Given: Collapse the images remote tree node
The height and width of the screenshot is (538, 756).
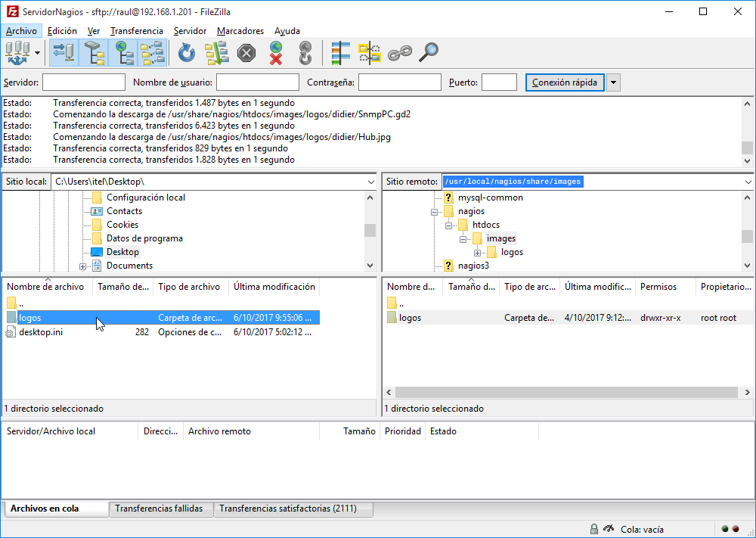Looking at the screenshot, I should 463,239.
